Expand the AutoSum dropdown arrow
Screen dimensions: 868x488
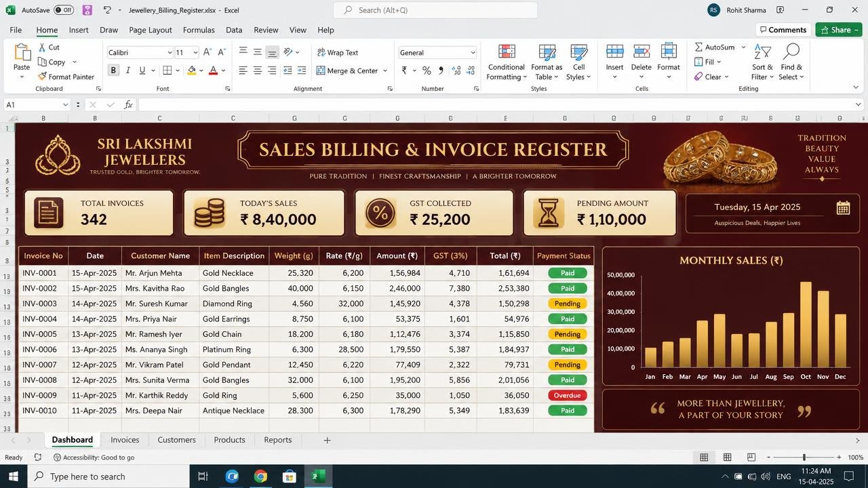[x=743, y=47]
